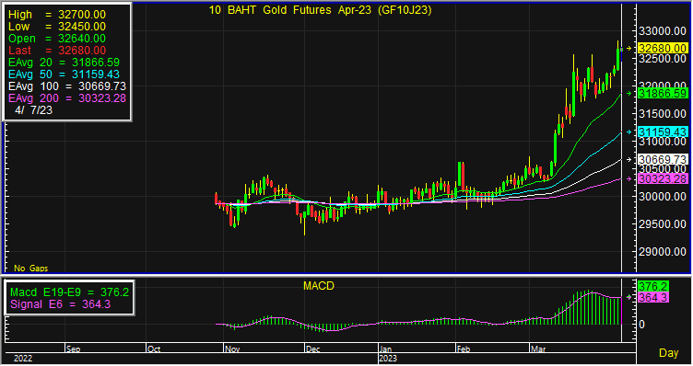
Task: Click the 29500.00 price axis label
Action: click(x=663, y=225)
